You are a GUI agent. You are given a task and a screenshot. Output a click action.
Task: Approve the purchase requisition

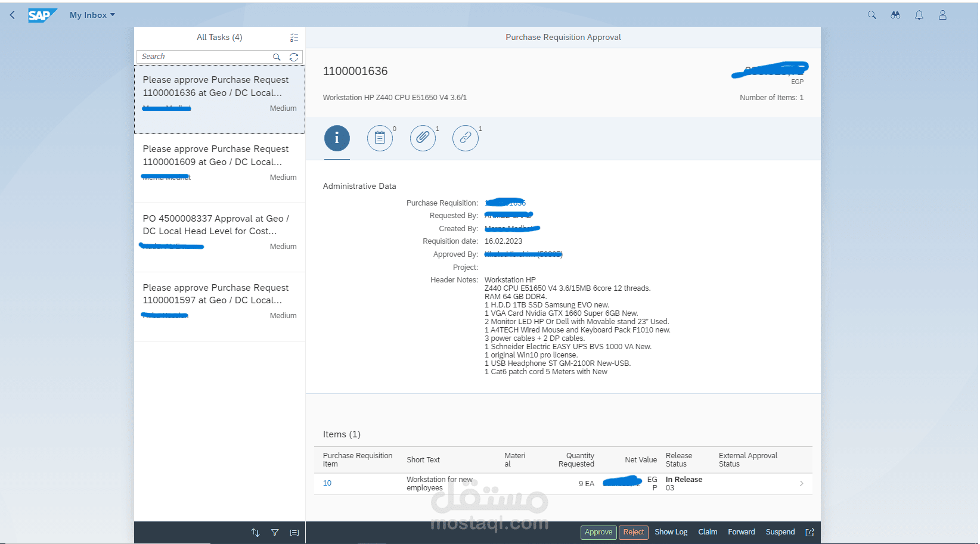coord(598,532)
